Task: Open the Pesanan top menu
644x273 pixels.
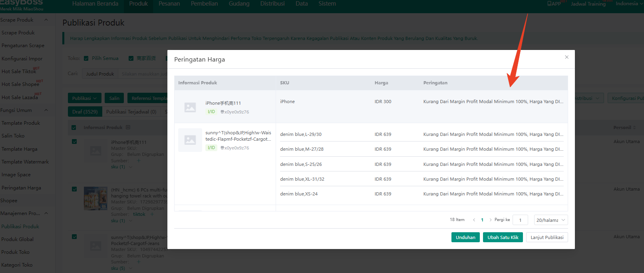Action: click(x=169, y=4)
